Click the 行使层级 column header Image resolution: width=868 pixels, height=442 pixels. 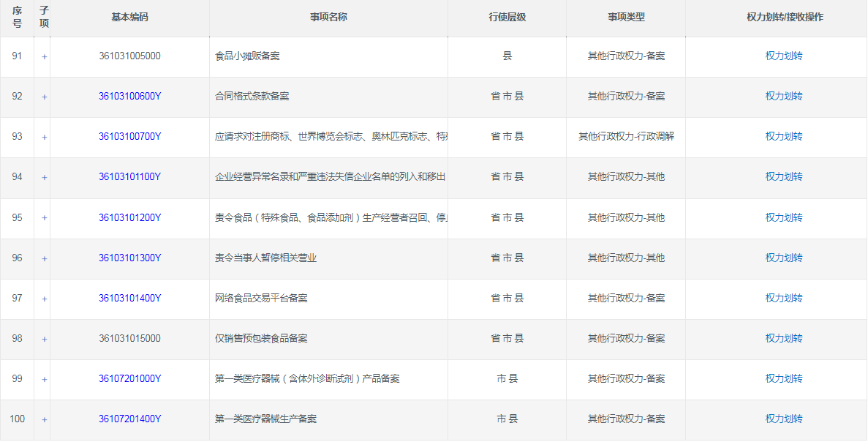(x=507, y=18)
